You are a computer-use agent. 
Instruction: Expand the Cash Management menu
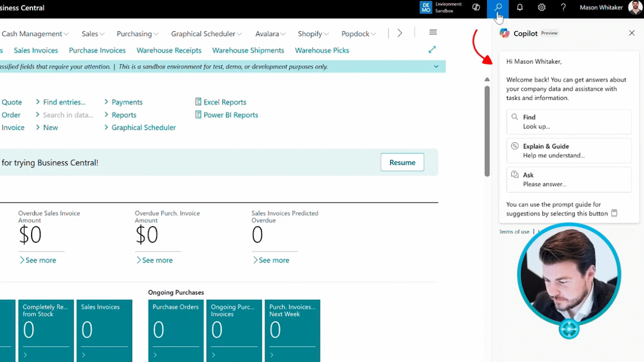(x=35, y=34)
